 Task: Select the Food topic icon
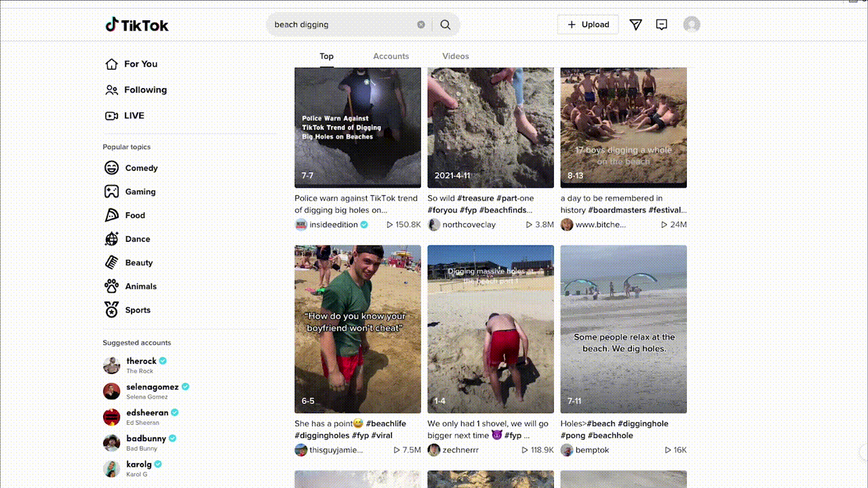[x=111, y=215]
